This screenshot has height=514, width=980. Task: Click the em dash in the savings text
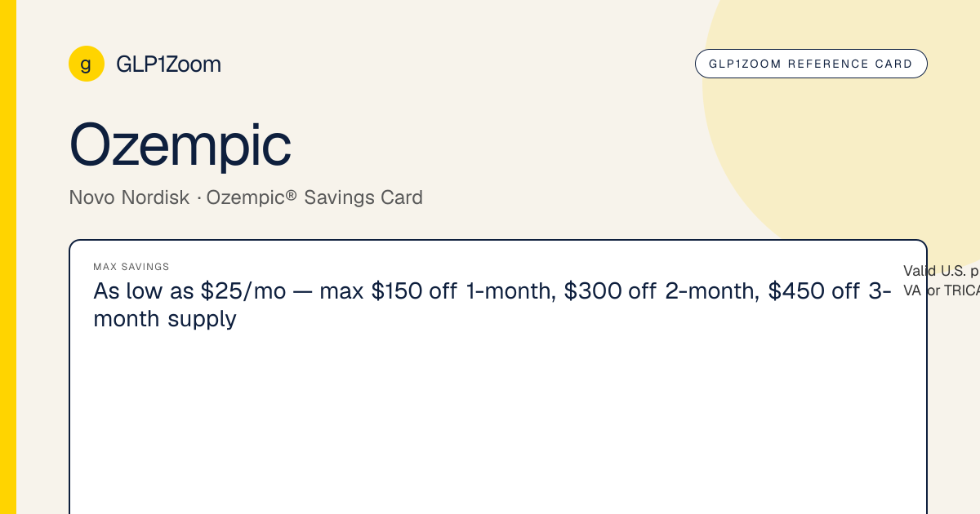coord(303,292)
